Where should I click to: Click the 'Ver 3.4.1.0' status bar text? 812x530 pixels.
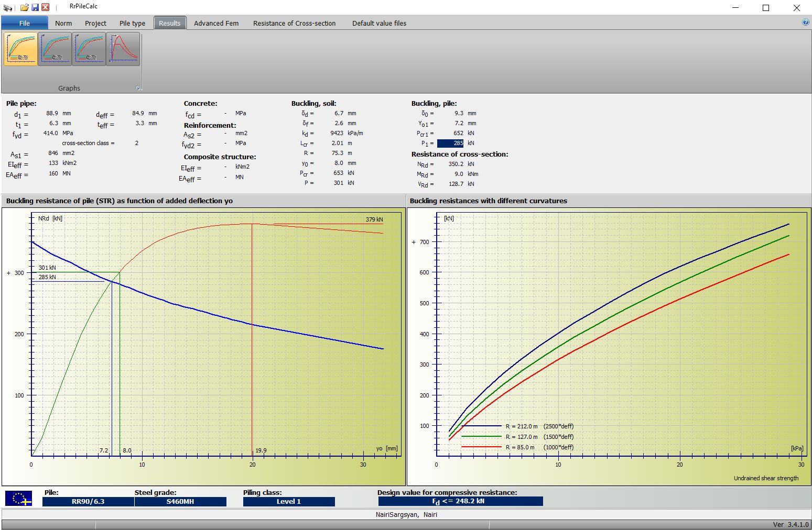tap(791, 524)
